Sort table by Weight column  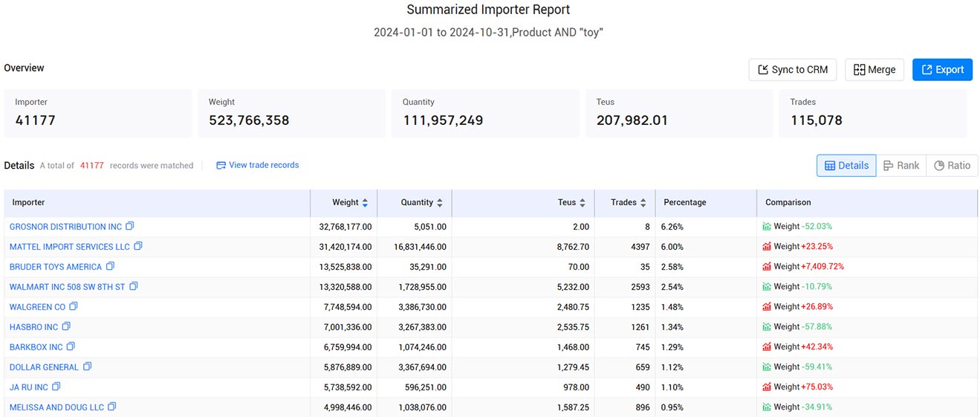coord(365,202)
